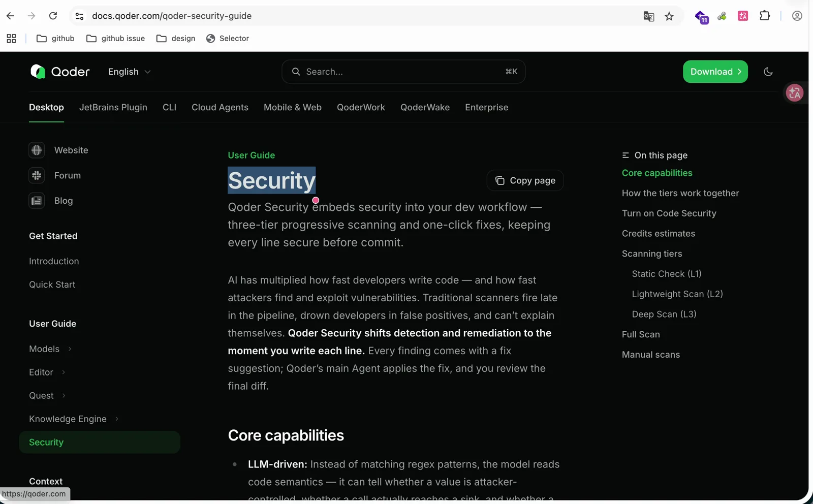813x504 pixels.
Task: Bookmark this page with the star
Action: coord(669,16)
